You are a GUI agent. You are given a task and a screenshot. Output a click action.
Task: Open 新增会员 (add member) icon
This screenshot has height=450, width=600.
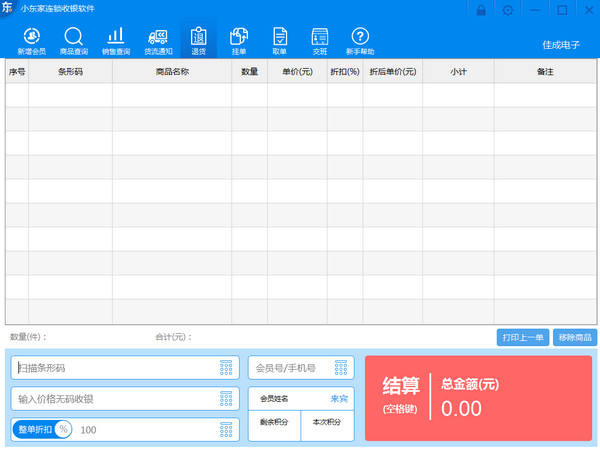pos(31,38)
